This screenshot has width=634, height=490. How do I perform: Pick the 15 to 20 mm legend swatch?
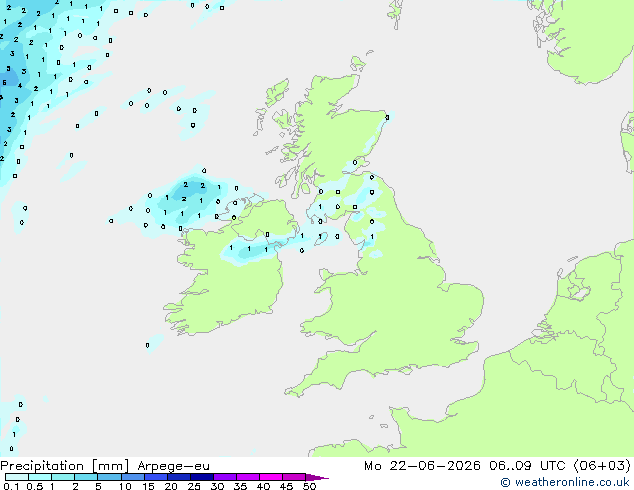[x=155, y=477]
